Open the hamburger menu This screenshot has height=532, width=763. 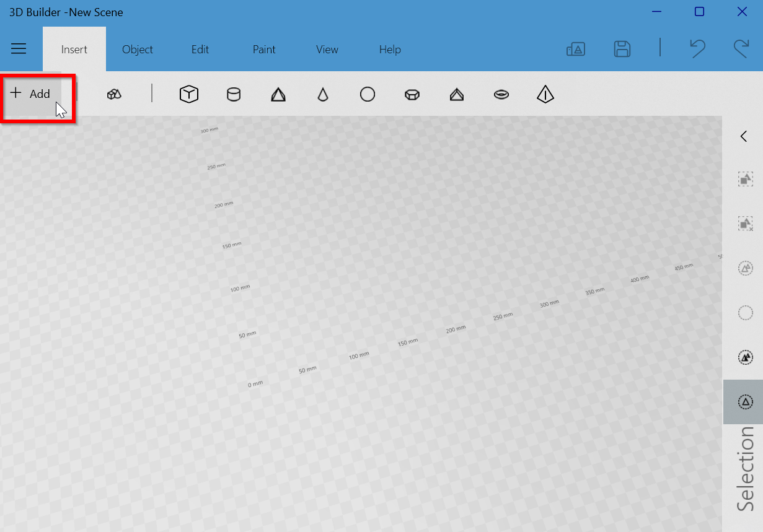tap(19, 49)
